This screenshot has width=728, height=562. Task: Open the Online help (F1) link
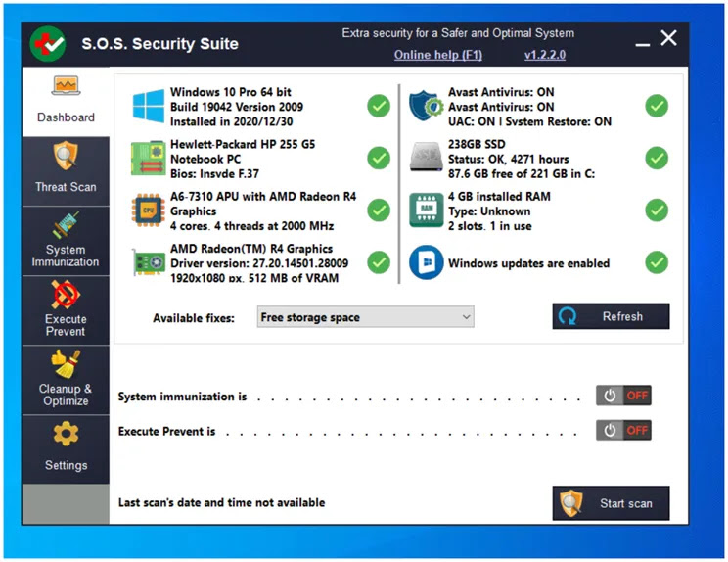pos(438,55)
